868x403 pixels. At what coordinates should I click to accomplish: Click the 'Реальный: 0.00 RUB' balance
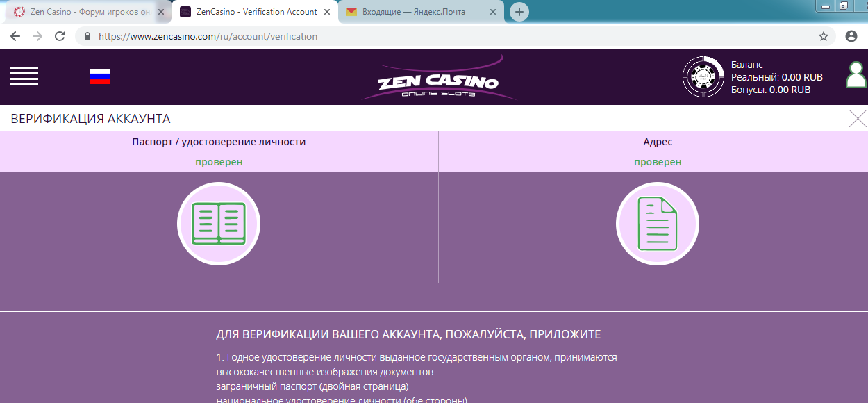(x=777, y=77)
